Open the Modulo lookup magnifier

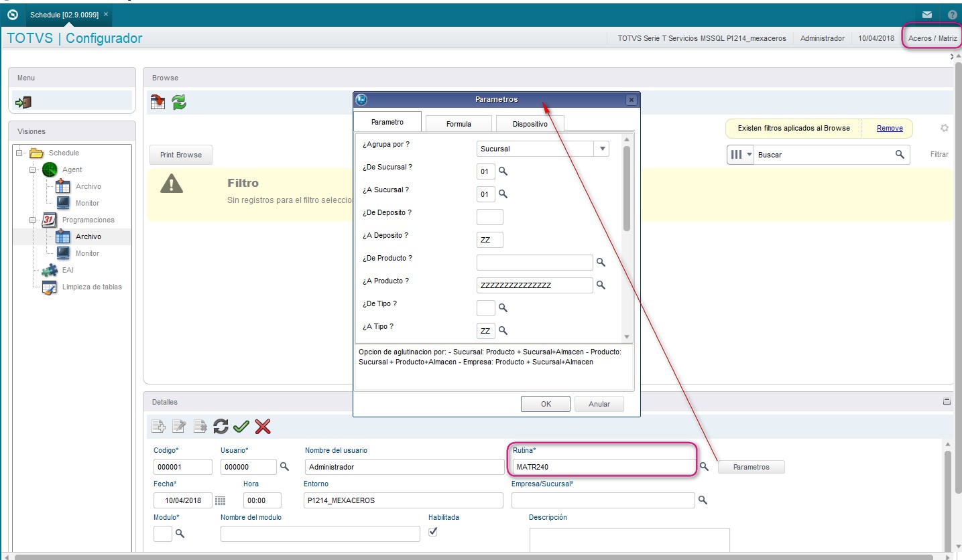(x=180, y=533)
